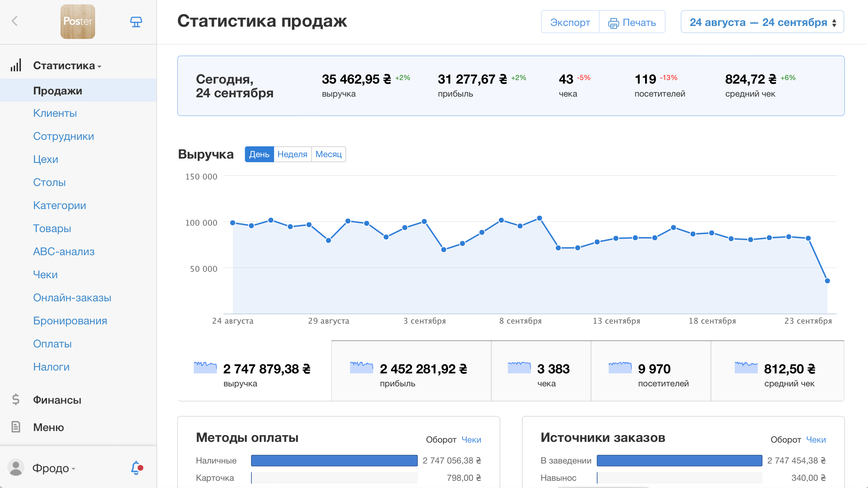Open notifications bell icon
The image size is (868, 488).
(x=136, y=468)
